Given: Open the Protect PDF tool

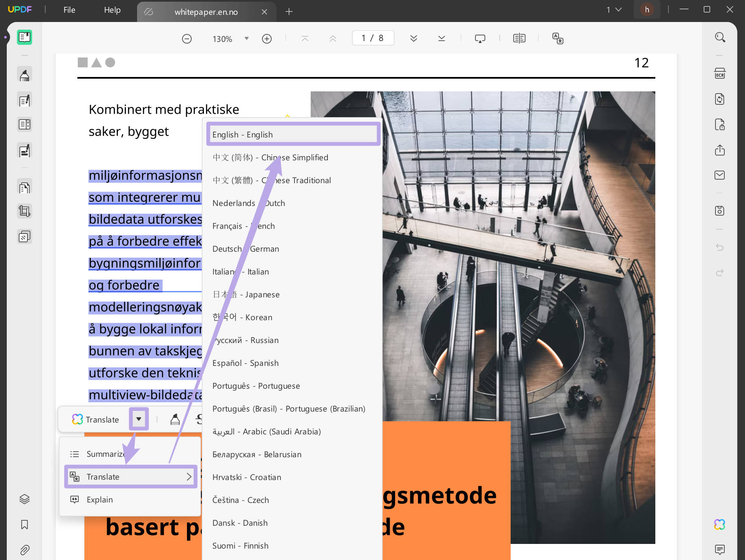Looking at the screenshot, I should pos(720,124).
